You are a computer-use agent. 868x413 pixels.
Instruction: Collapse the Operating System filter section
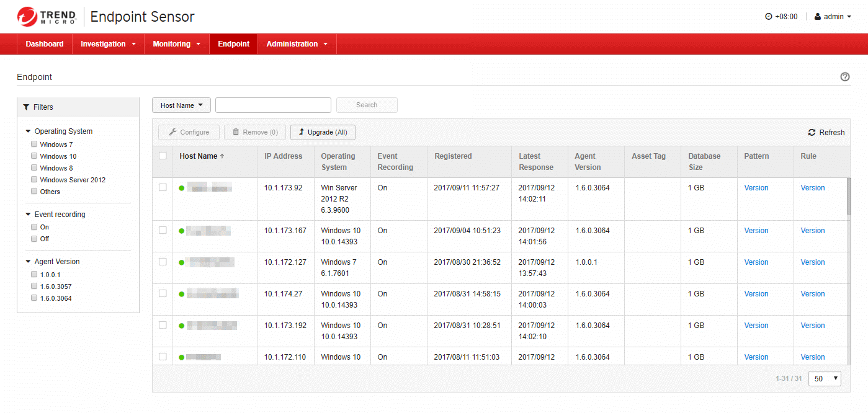[x=28, y=131]
